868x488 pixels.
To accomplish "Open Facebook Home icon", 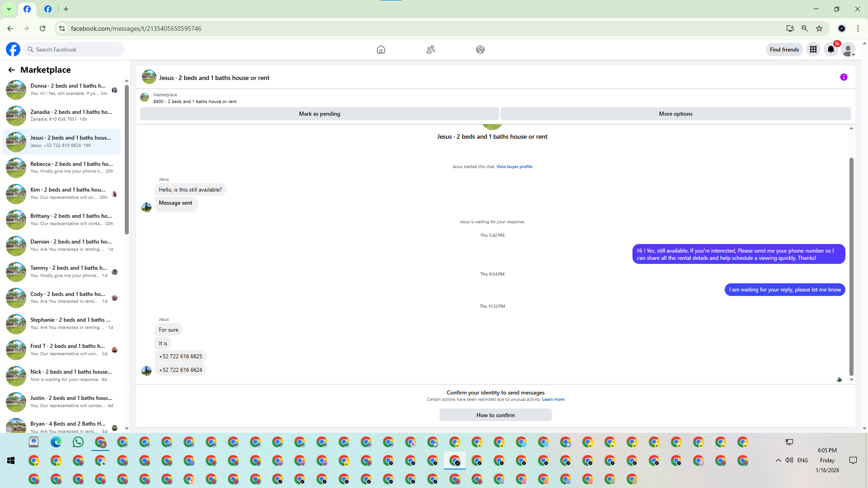I will (x=381, y=50).
